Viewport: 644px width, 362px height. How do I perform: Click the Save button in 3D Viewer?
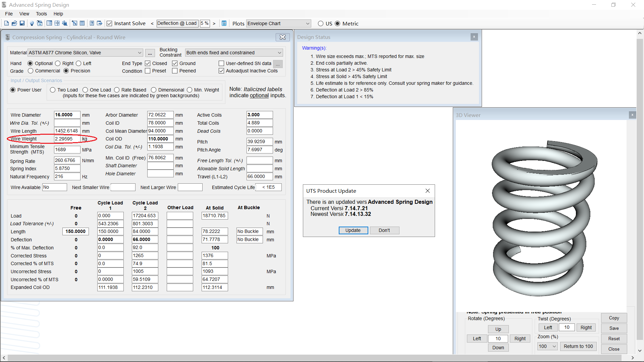click(x=614, y=328)
